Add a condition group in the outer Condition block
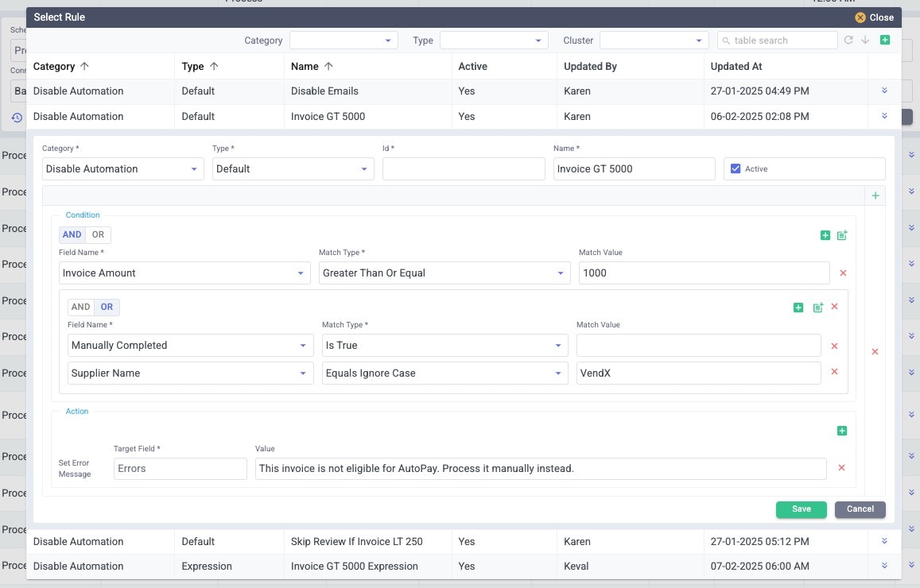Viewport: 920px width, 588px height. point(842,235)
